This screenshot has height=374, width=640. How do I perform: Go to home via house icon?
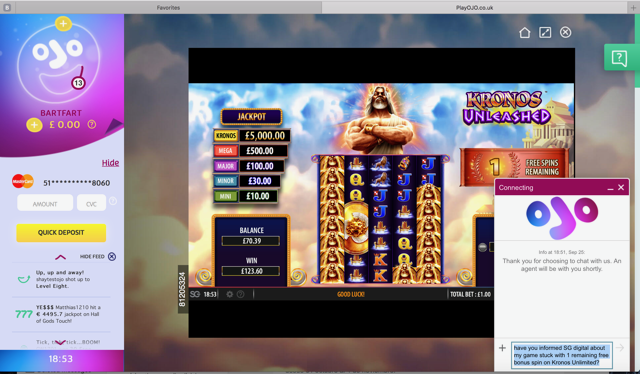click(525, 32)
